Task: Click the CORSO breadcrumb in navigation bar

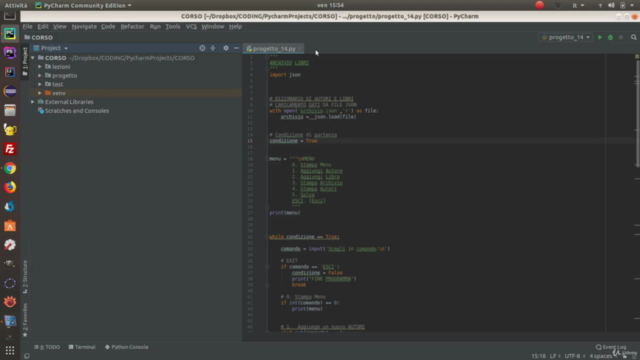Action: pyautogui.click(x=39, y=37)
